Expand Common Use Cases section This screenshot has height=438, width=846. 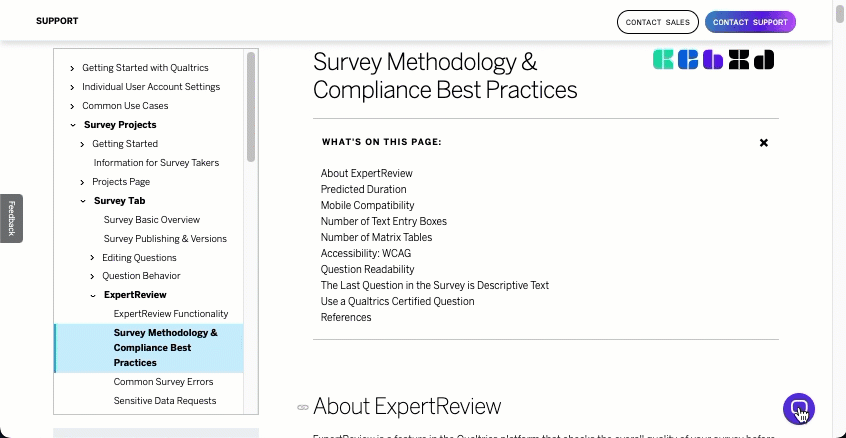click(x=72, y=106)
